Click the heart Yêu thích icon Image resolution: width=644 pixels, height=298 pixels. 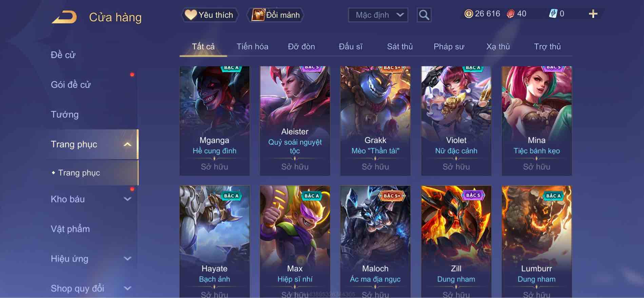click(191, 15)
